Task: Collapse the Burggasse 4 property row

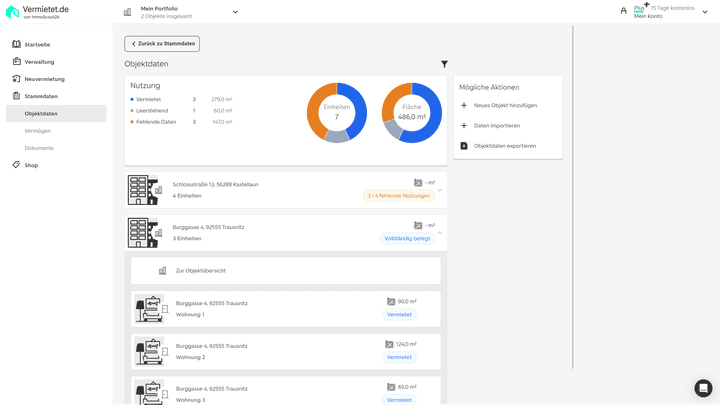Action: pyautogui.click(x=439, y=233)
